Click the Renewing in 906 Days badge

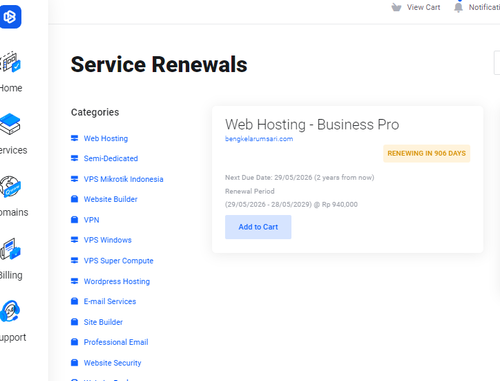coord(426,153)
